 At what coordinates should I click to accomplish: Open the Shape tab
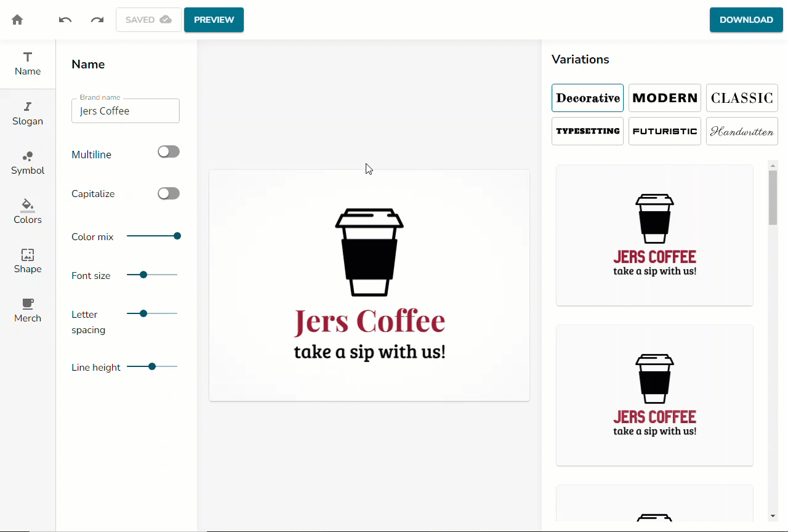(x=28, y=262)
